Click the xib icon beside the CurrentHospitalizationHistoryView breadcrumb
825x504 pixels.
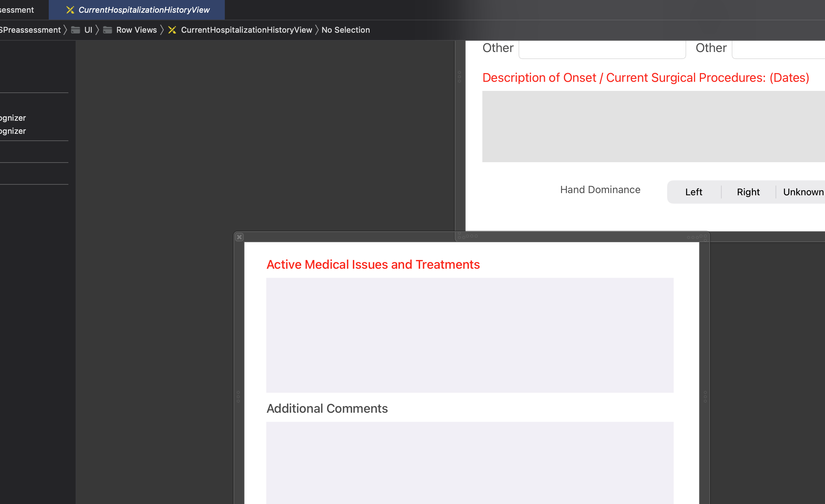pos(172,30)
